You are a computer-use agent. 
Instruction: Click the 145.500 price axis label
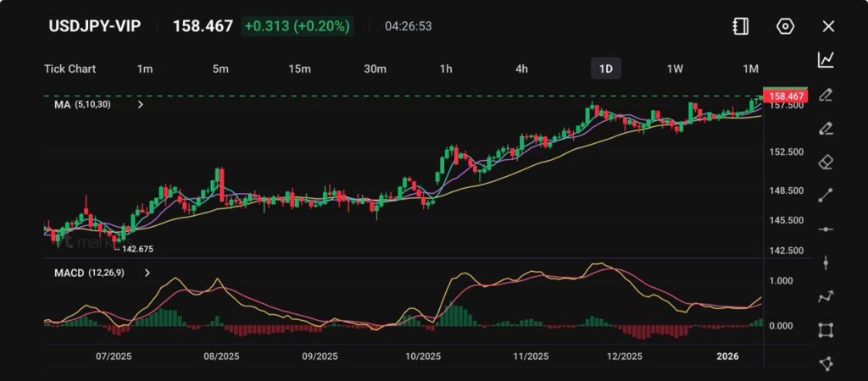point(788,220)
